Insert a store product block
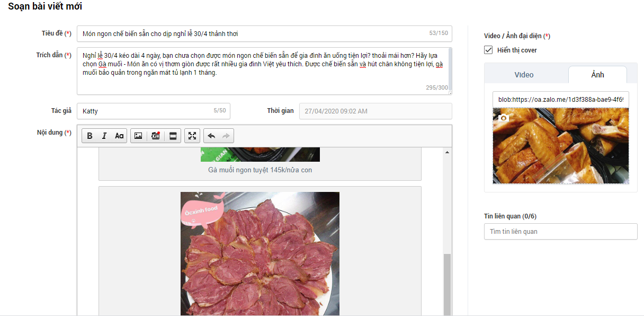 click(173, 136)
